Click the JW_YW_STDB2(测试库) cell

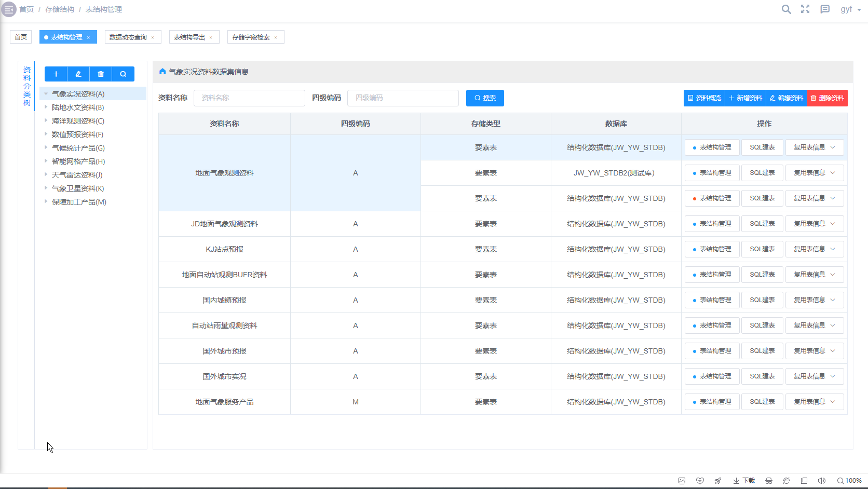(x=616, y=173)
